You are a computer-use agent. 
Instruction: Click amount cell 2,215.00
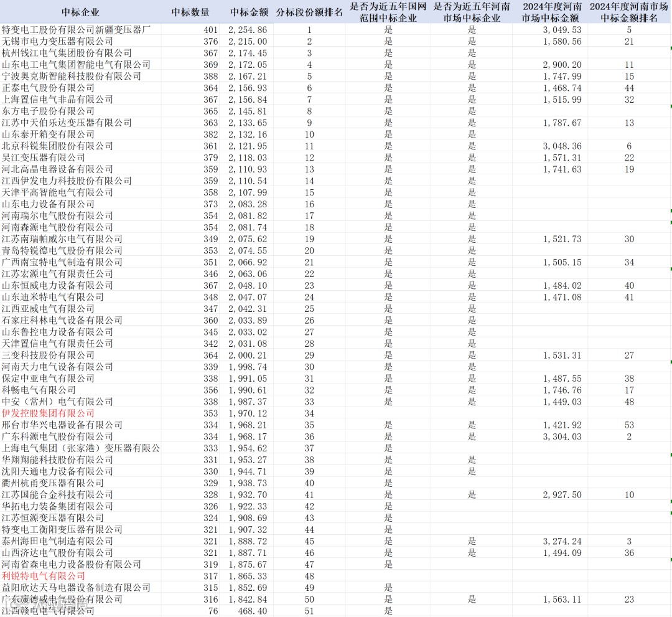tap(247, 42)
